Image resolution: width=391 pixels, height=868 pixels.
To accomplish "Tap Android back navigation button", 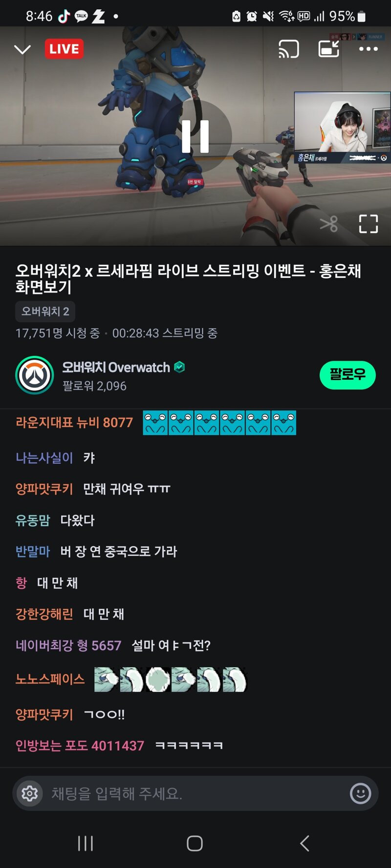I will tap(304, 843).
